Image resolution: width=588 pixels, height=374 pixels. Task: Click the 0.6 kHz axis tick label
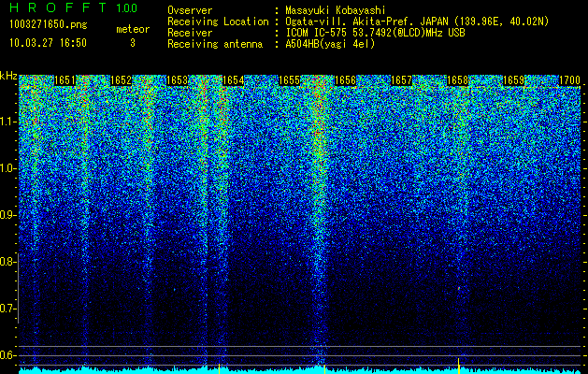(8, 355)
